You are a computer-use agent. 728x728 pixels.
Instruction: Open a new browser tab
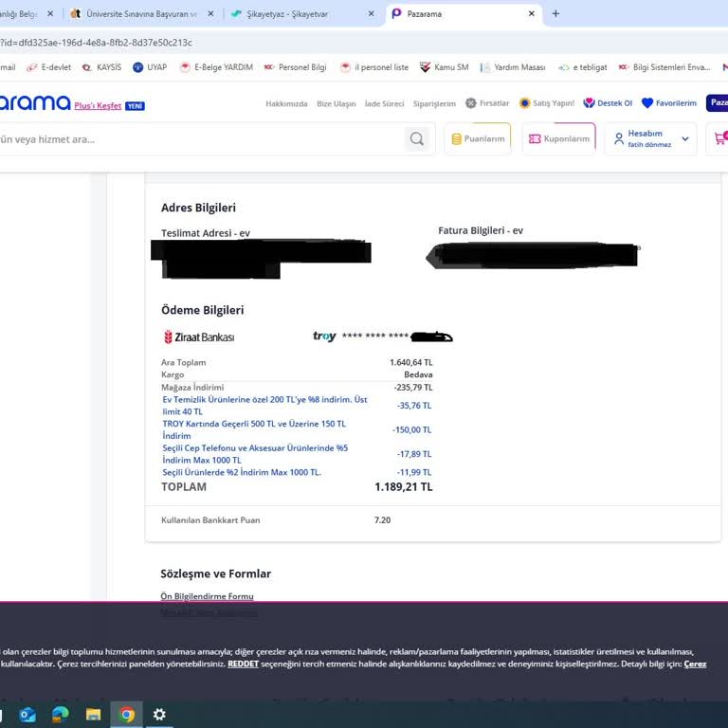(555, 14)
